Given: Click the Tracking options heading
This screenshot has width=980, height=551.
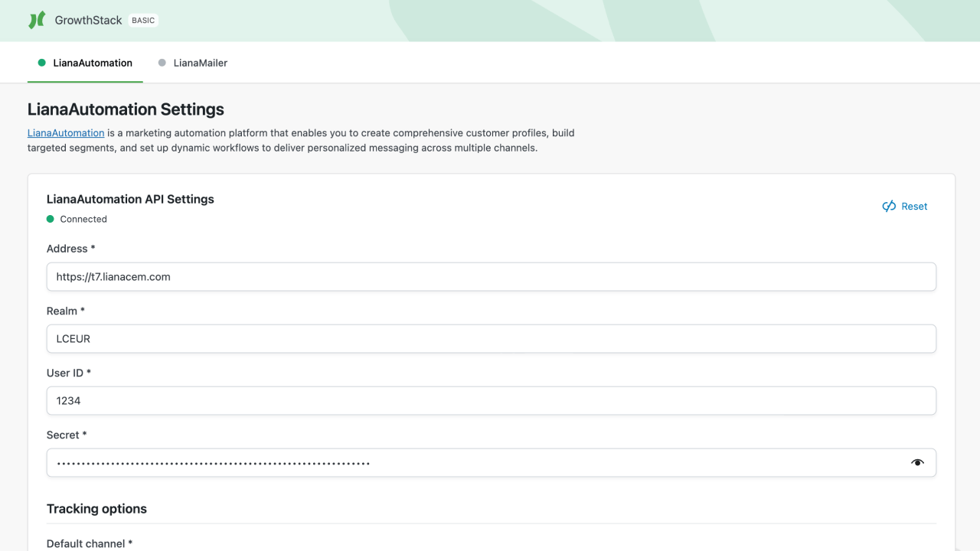Looking at the screenshot, I should tap(96, 509).
